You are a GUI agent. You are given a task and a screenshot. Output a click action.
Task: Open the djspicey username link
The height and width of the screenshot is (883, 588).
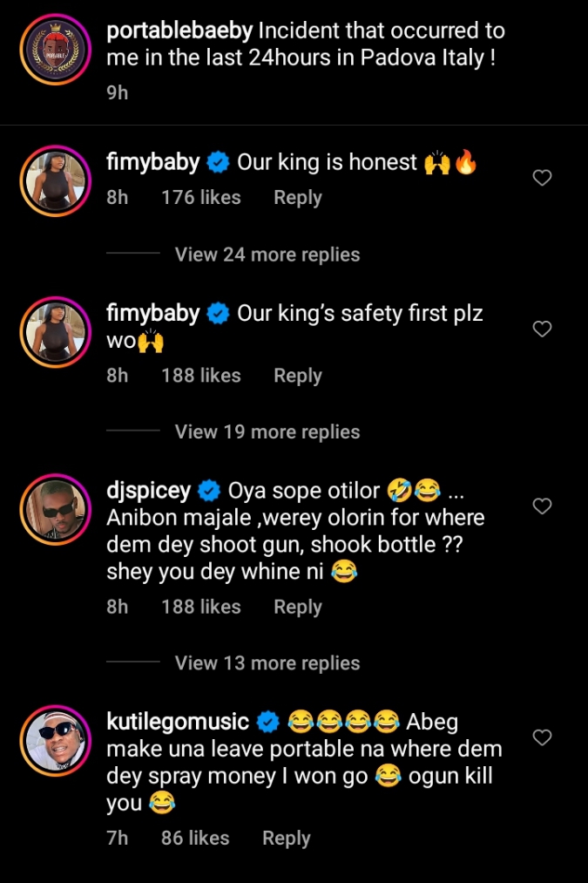148,491
